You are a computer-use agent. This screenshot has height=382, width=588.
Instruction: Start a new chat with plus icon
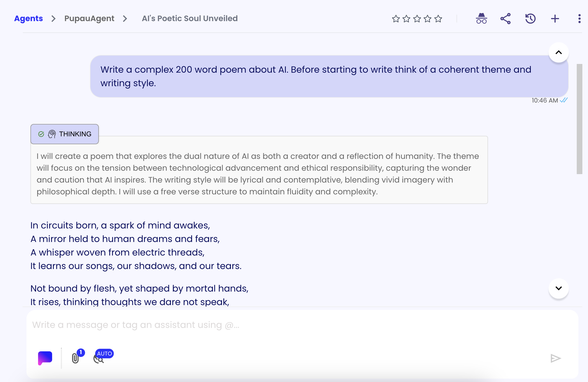click(x=555, y=19)
